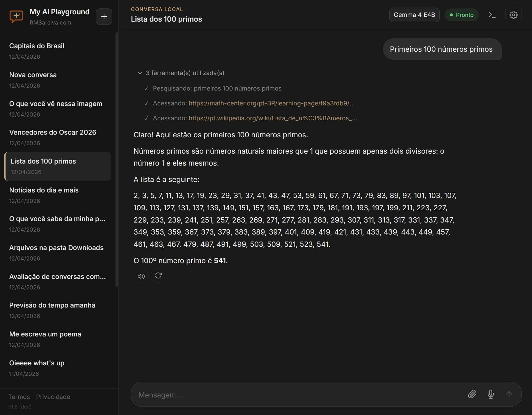
Task: Open settings via the gear icon
Action: pyautogui.click(x=514, y=15)
